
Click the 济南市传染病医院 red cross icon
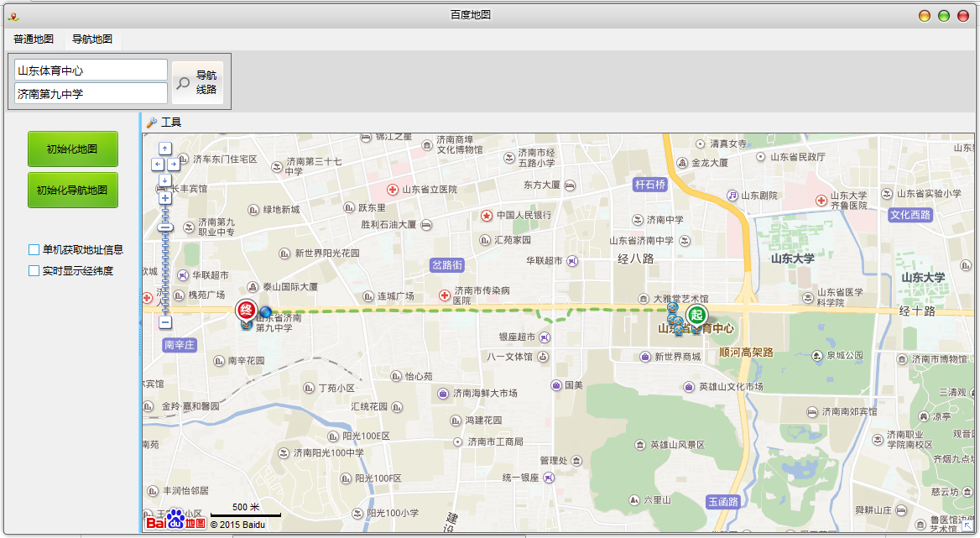click(445, 295)
